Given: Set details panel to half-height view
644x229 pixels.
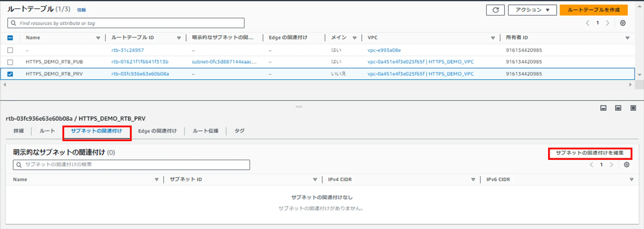Looking at the screenshot, I should tap(618, 108).
